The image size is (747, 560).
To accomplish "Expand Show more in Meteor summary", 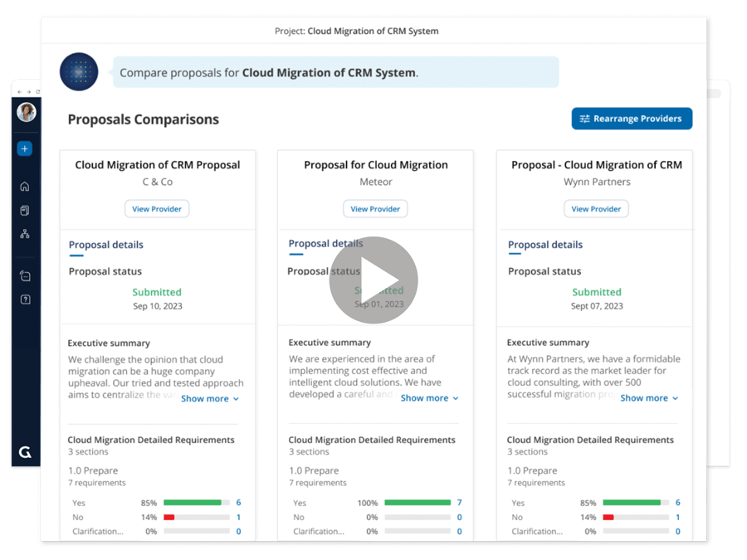I will pyautogui.click(x=429, y=398).
